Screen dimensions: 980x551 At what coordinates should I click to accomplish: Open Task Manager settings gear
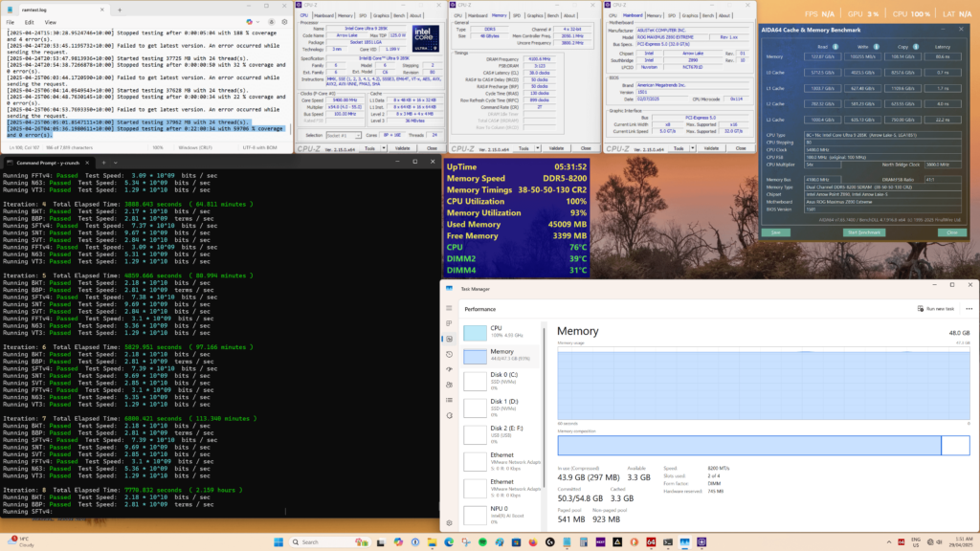click(x=449, y=523)
